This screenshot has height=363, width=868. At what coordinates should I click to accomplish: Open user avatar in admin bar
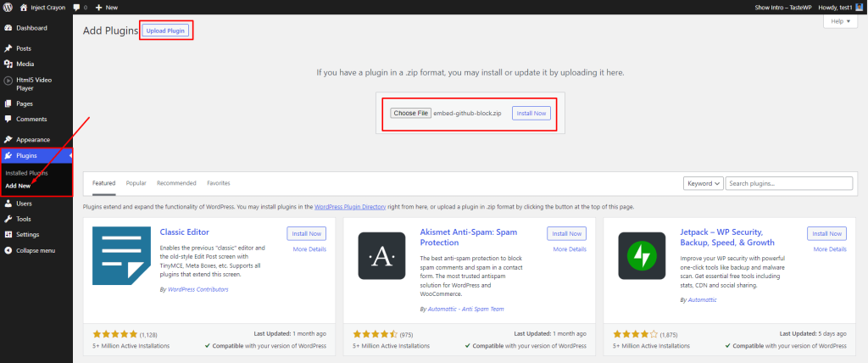tap(860, 8)
